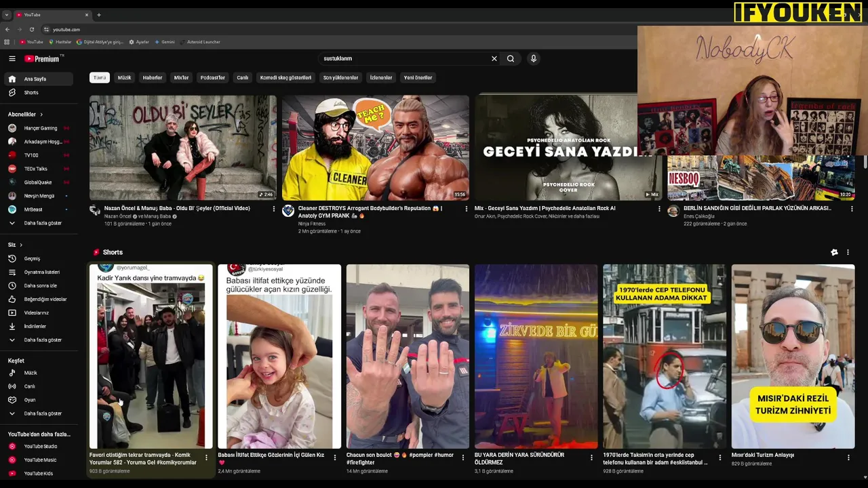Open Daha sonra izle list
This screenshot has height=488, width=868.
[x=37, y=286]
